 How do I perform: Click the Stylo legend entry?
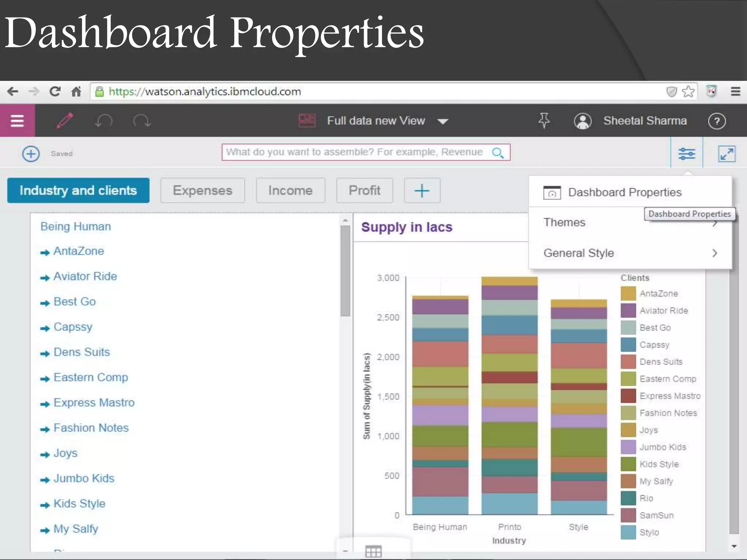click(x=640, y=533)
